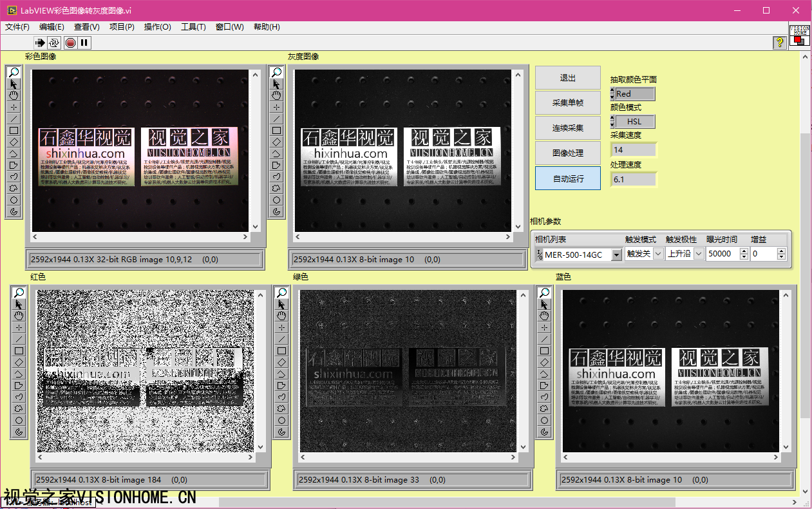The image size is (812, 509).
Task: Pick the Oval tool in 绿色 palette
Action: coord(281,420)
